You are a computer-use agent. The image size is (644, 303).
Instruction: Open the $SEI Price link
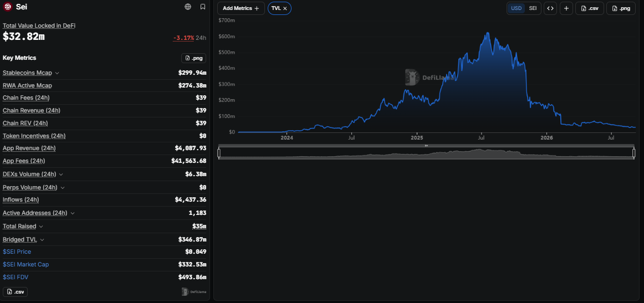coord(17,251)
